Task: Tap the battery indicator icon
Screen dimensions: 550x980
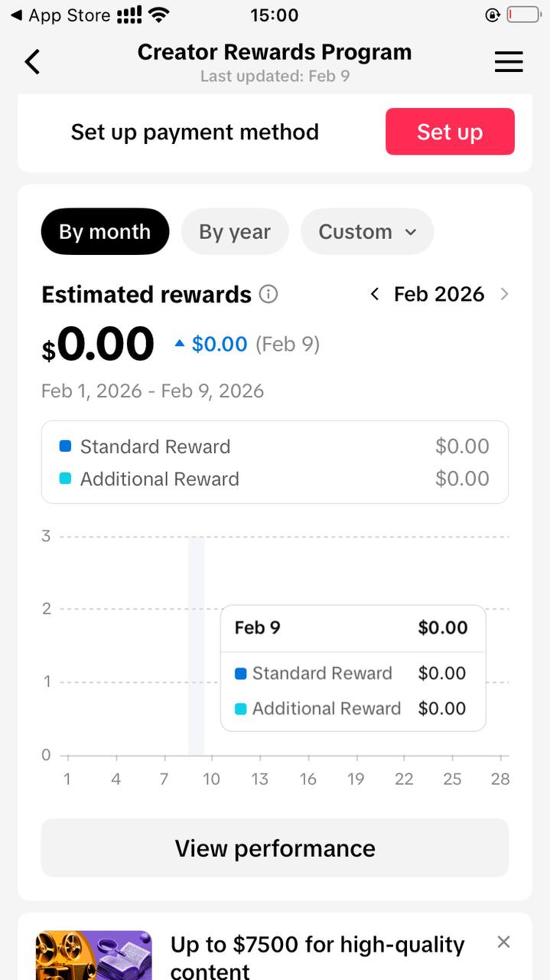Action: [524, 15]
